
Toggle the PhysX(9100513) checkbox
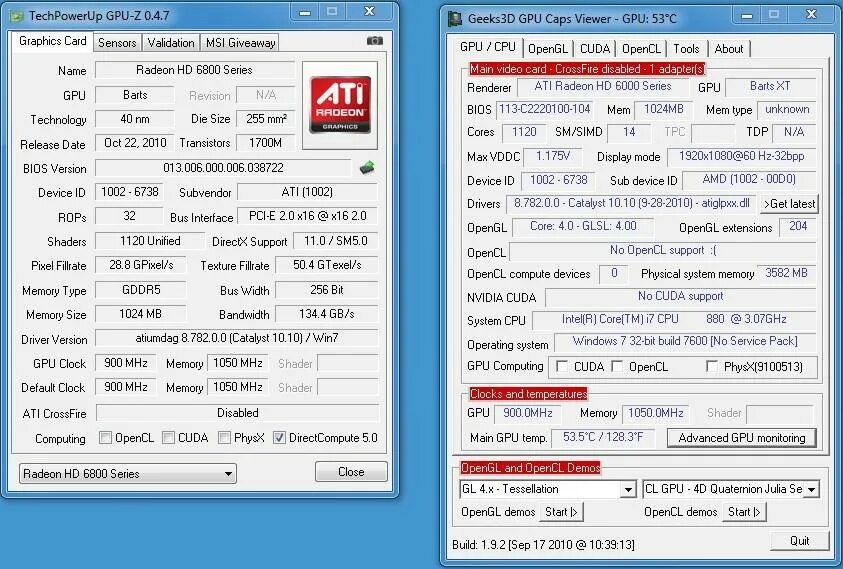point(712,366)
